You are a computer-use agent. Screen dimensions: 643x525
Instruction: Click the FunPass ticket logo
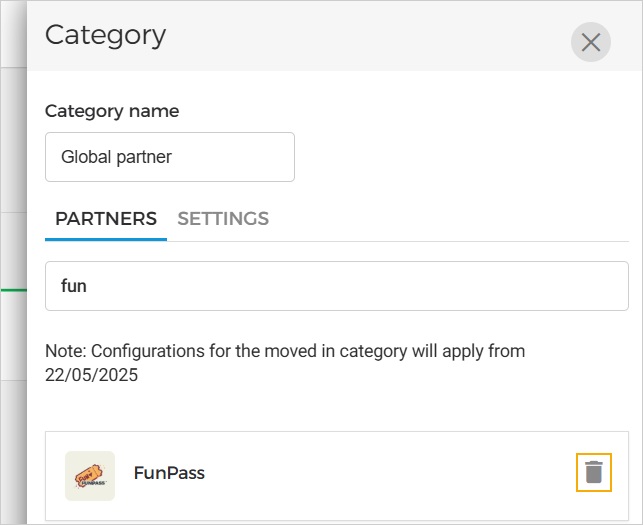(90, 476)
